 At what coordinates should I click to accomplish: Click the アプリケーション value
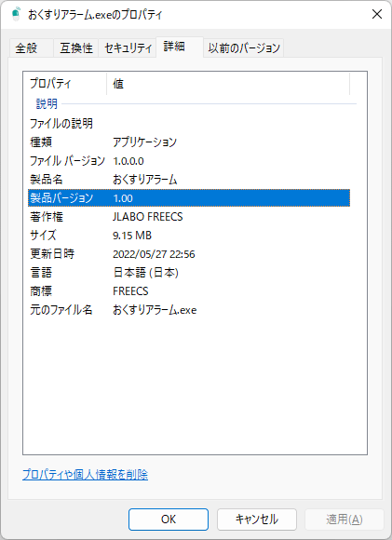[x=144, y=142]
